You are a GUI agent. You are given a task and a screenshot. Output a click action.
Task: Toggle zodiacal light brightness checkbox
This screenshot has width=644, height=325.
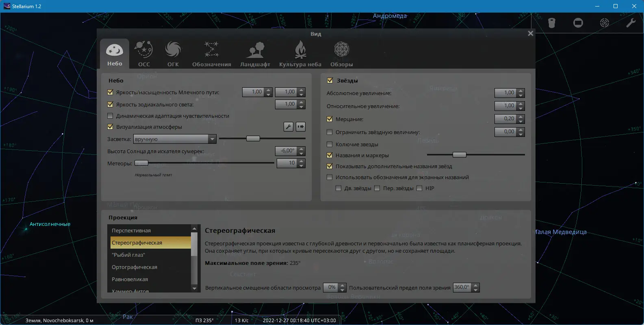[110, 104]
